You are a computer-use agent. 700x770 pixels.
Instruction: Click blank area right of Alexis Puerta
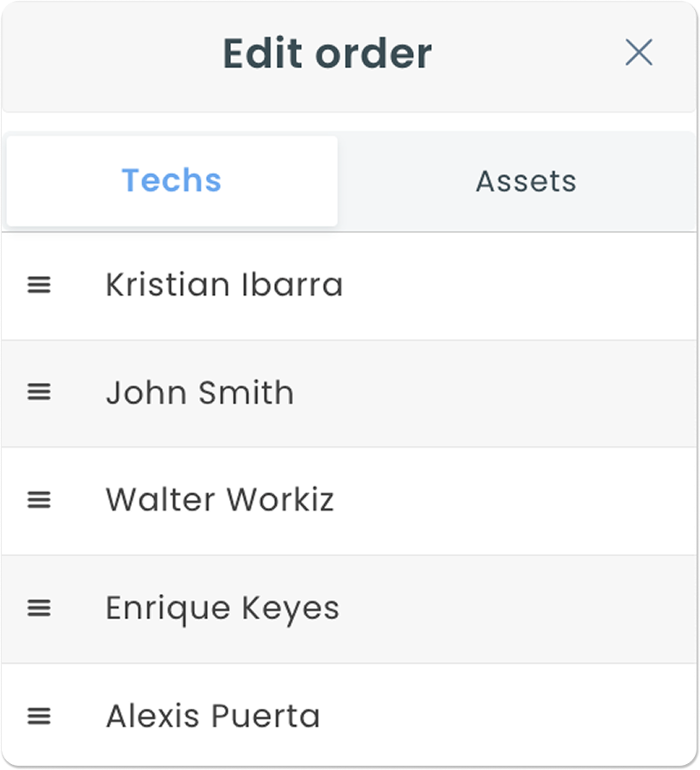[517, 717]
